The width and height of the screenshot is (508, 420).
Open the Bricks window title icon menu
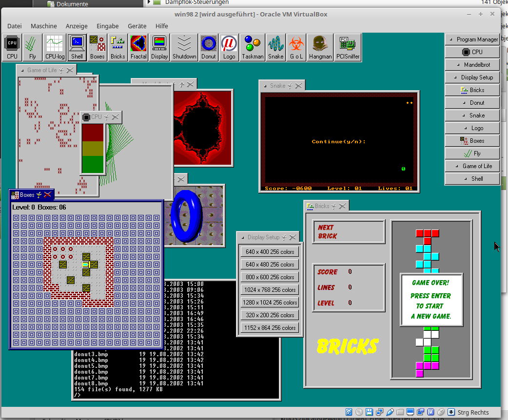[x=310, y=206]
